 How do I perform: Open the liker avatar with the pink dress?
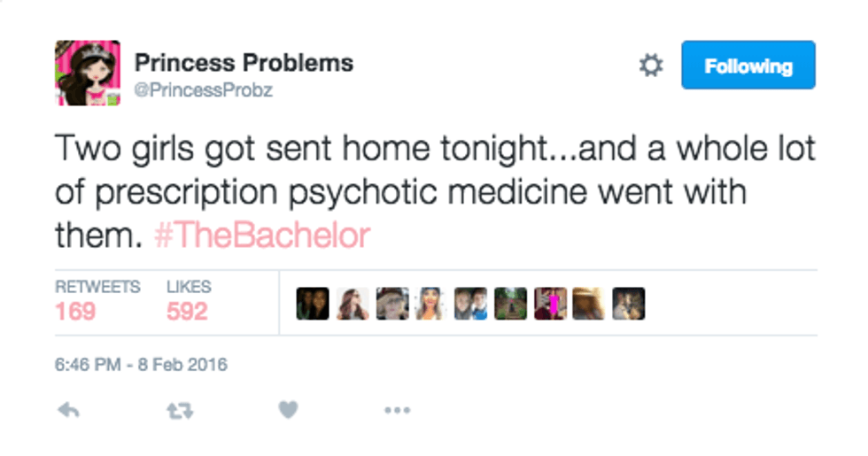click(x=550, y=304)
